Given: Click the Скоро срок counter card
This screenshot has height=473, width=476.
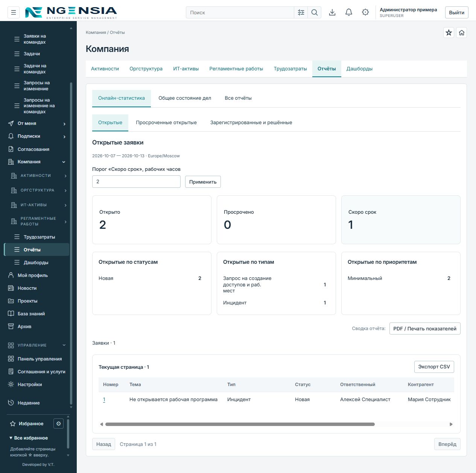Looking at the screenshot, I should click(x=401, y=220).
